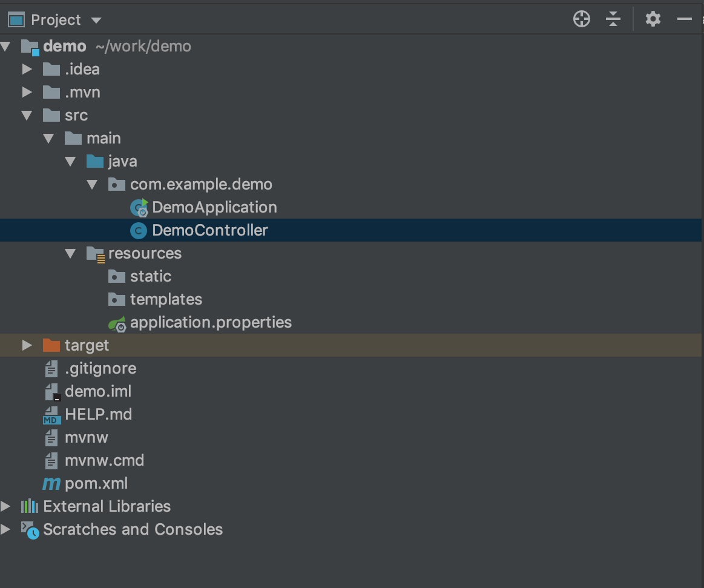Image resolution: width=704 pixels, height=588 pixels.
Task: Select the .gitignore file
Action: tap(100, 369)
